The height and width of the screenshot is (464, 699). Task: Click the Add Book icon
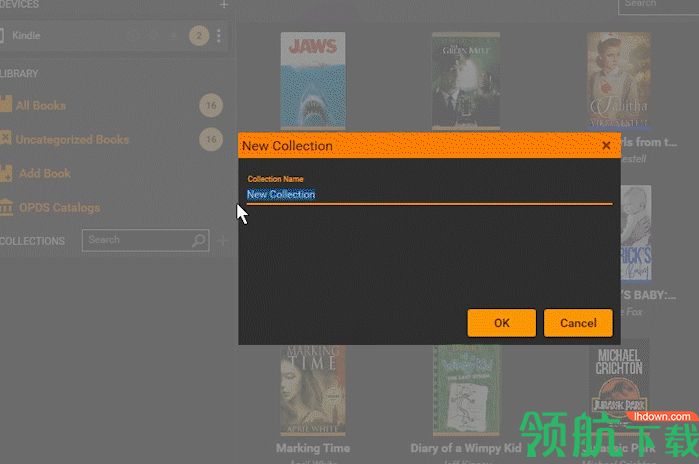pos(6,173)
